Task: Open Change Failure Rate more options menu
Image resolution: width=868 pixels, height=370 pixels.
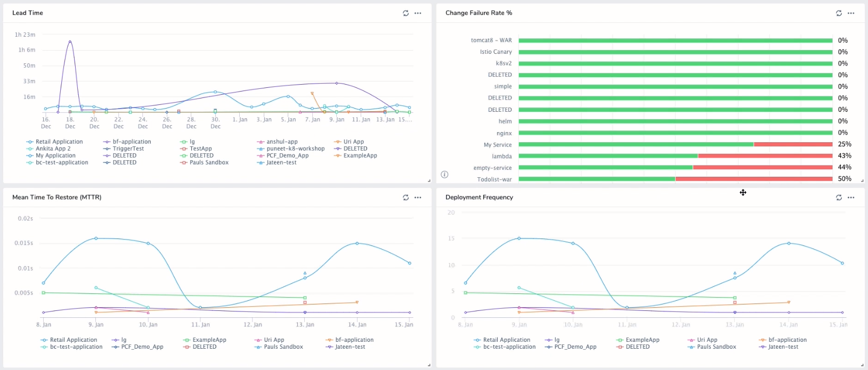Action: (851, 13)
